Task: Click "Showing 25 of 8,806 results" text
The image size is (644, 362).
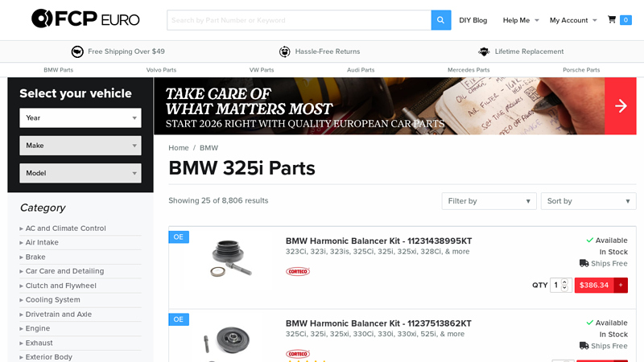Action: pos(218,200)
